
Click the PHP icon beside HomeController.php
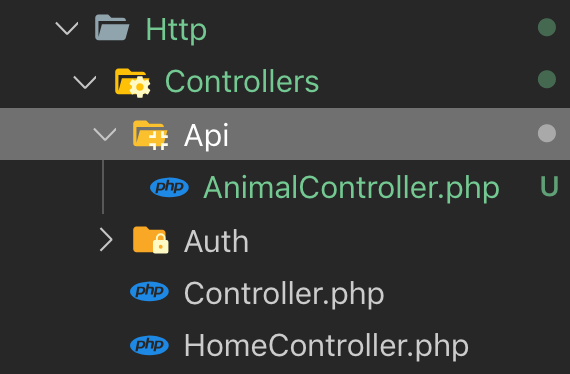click(x=149, y=345)
